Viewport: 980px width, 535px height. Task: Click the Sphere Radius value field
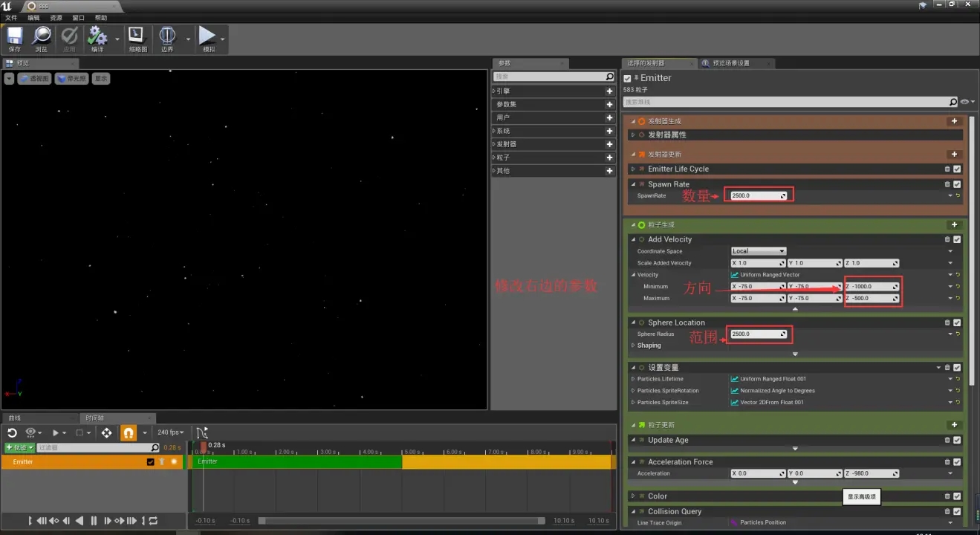click(x=759, y=334)
